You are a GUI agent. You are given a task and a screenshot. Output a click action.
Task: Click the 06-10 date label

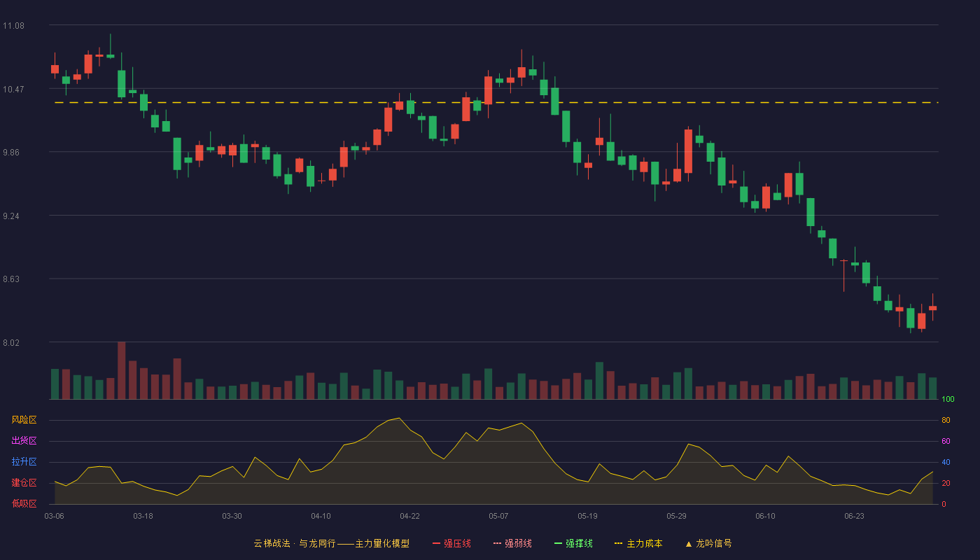765,516
